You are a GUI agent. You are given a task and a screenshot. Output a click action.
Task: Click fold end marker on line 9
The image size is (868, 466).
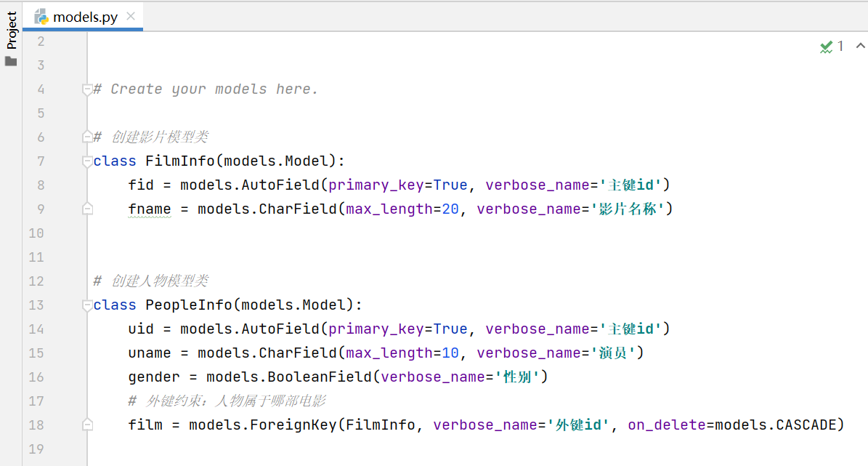point(87,209)
